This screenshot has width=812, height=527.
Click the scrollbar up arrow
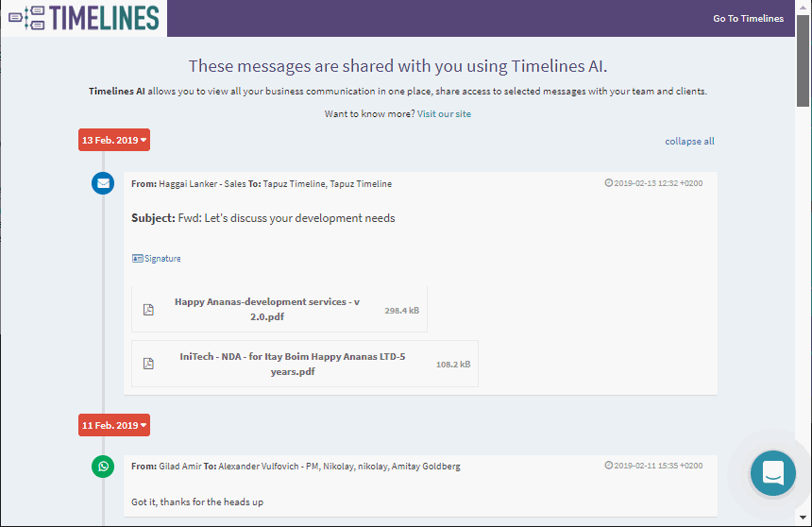click(804, 7)
